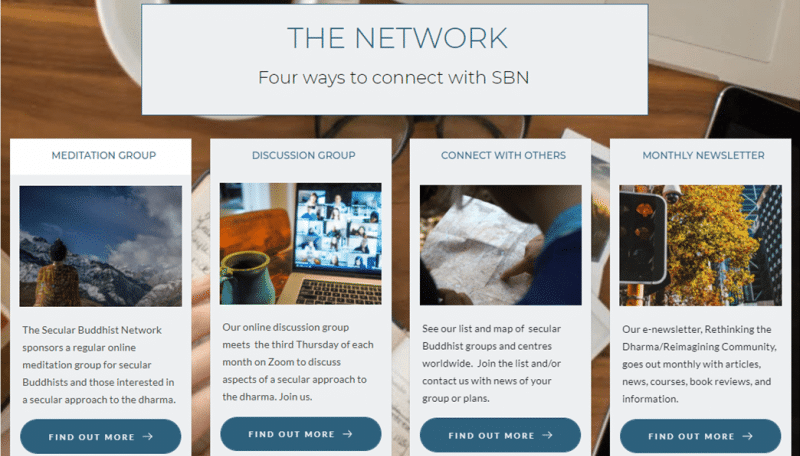Click the Four ways to connect subtitle
Screen dimensions: 800x456
[394, 78]
